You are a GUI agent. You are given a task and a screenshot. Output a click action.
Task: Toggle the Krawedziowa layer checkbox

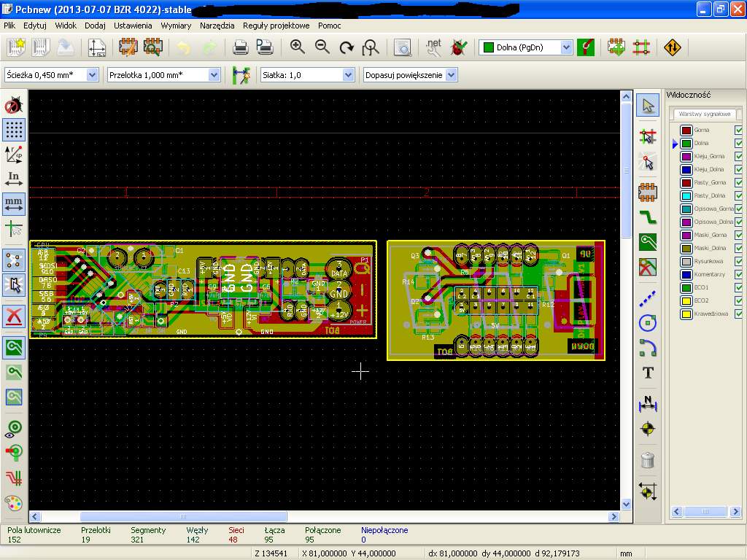[739, 314]
